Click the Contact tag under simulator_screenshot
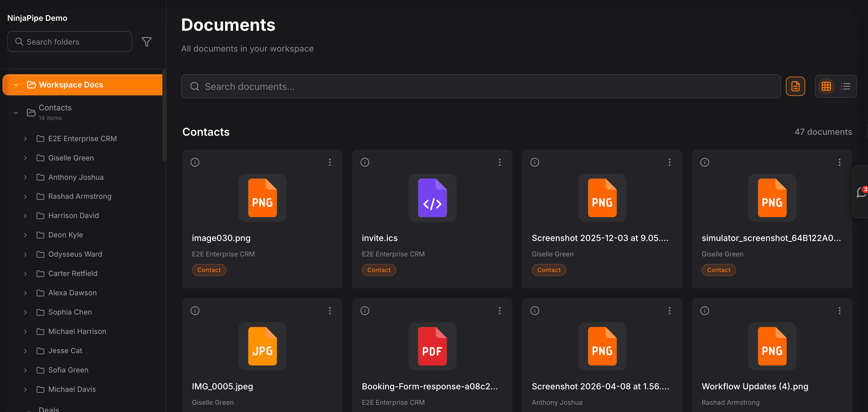 [718, 270]
